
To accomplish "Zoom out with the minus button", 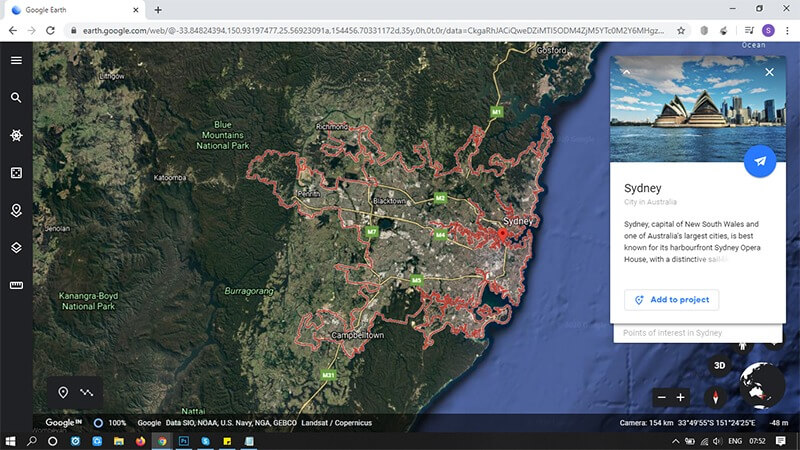I will (x=662, y=397).
